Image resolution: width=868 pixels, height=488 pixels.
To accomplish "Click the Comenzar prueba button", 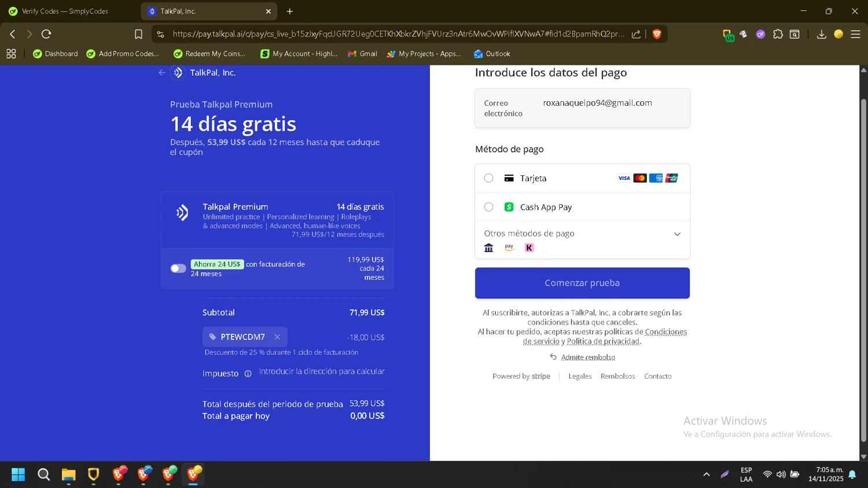I will point(582,283).
